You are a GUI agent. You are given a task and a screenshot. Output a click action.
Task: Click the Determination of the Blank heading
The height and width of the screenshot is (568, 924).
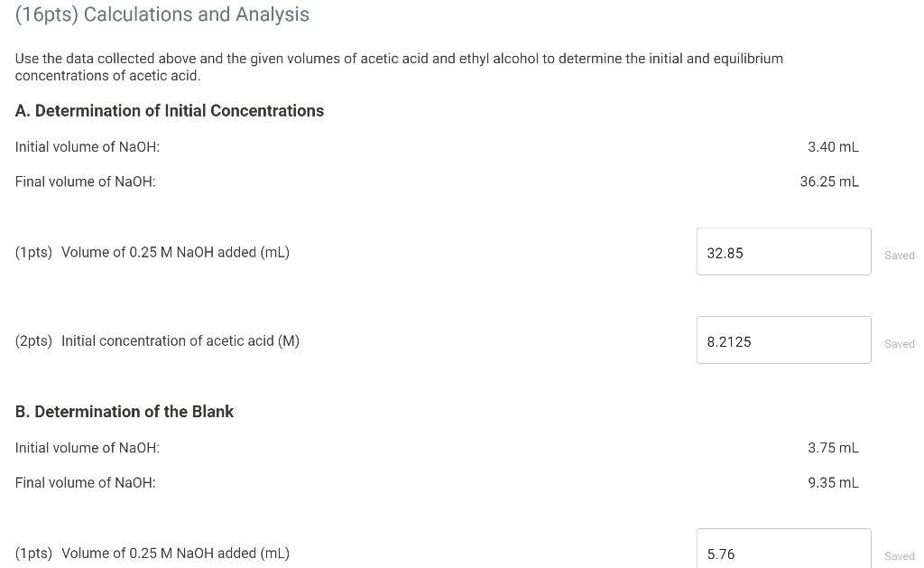(125, 411)
